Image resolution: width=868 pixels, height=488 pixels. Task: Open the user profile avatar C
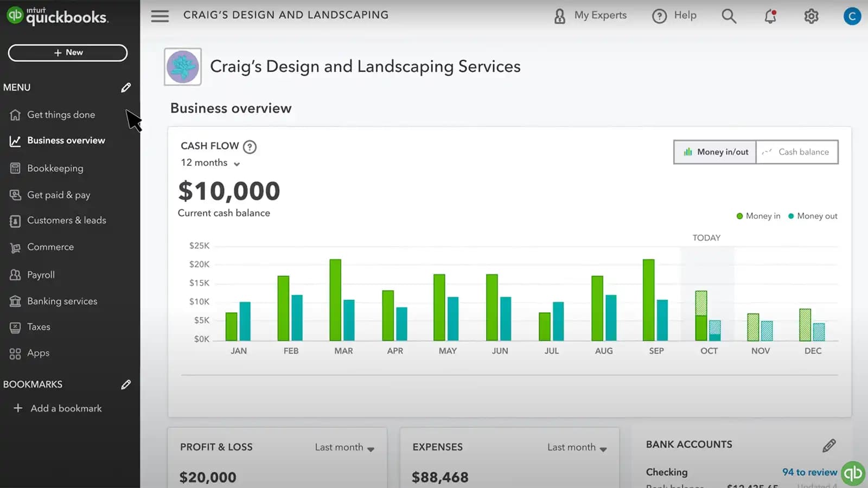pyautogui.click(x=852, y=16)
